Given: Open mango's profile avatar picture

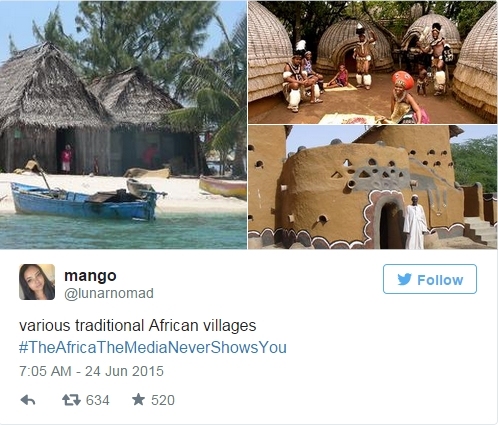Looking at the screenshot, I should pos(37,282).
